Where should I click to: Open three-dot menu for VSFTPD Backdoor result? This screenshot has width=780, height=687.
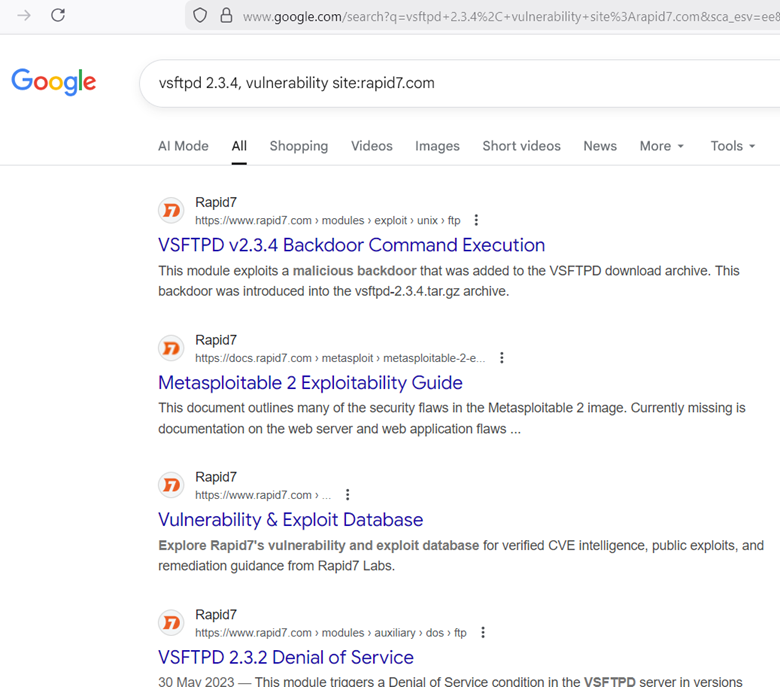(476, 220)
